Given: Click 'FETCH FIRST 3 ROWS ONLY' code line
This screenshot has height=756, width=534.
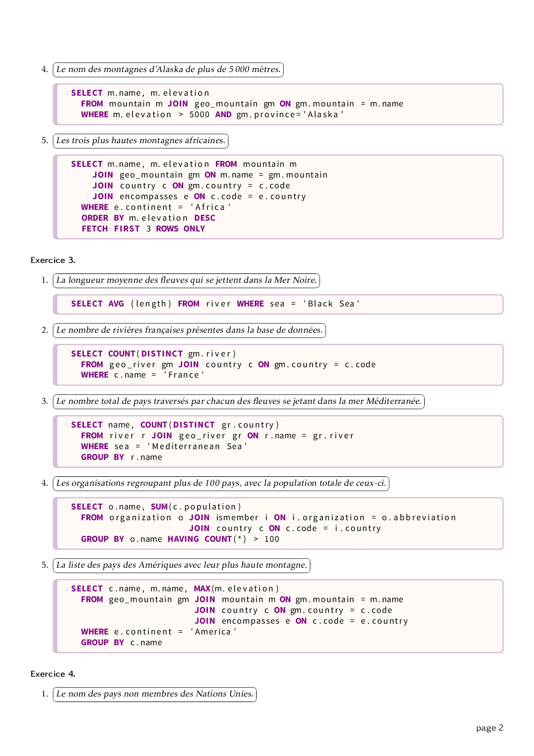Looking at the screenshot, I should 143,229.
